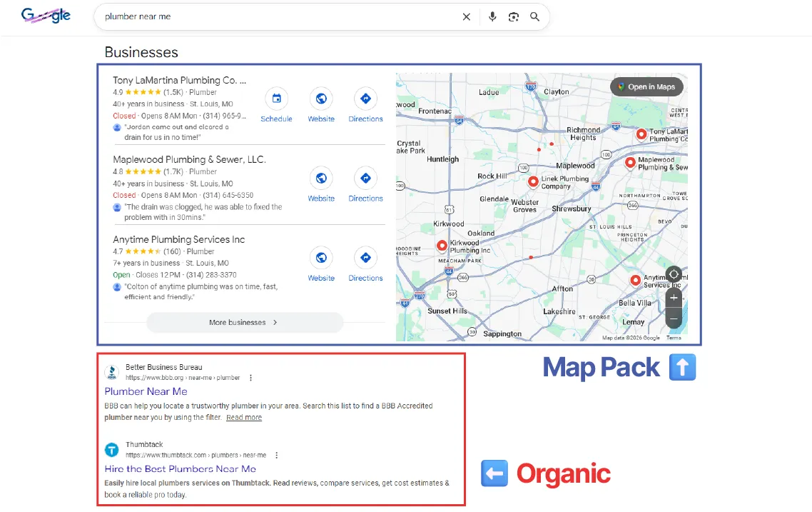This screenshot has width=812, height=512.
Task: Get Directions to Tony LaMartina Plumbing
Action: click(x=365, y=99)
